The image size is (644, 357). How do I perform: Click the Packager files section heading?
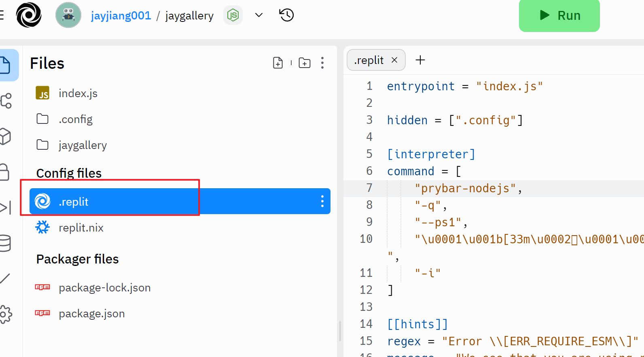click(x=77, y=259)
